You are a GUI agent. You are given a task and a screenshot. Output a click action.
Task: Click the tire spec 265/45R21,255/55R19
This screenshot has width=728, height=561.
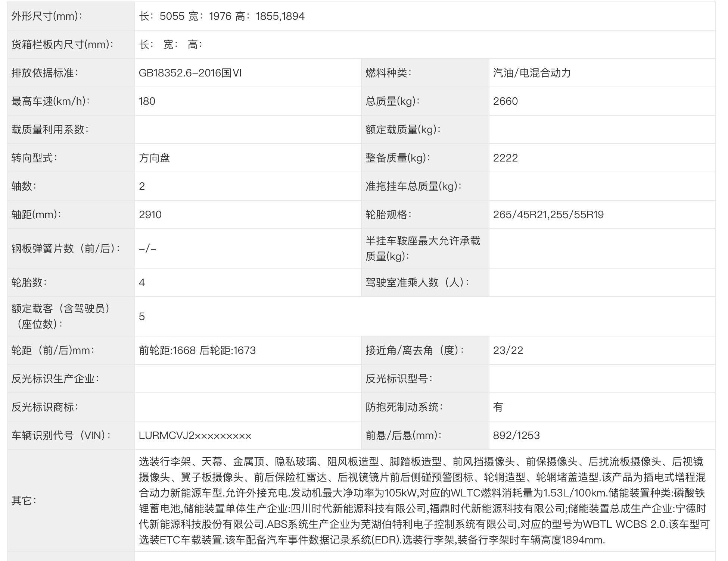548,215
